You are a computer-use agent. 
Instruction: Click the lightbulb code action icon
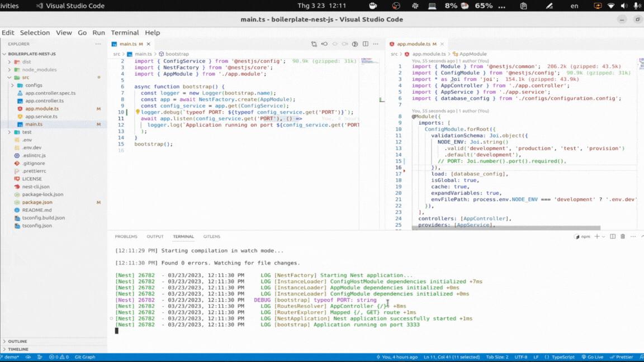(138, 112)
